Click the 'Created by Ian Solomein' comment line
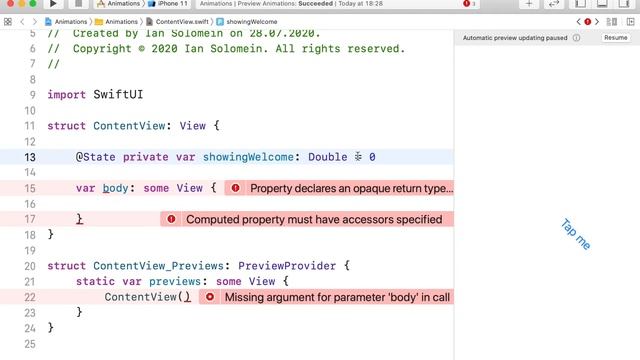The image size is (640, 360). click(184, 33)
